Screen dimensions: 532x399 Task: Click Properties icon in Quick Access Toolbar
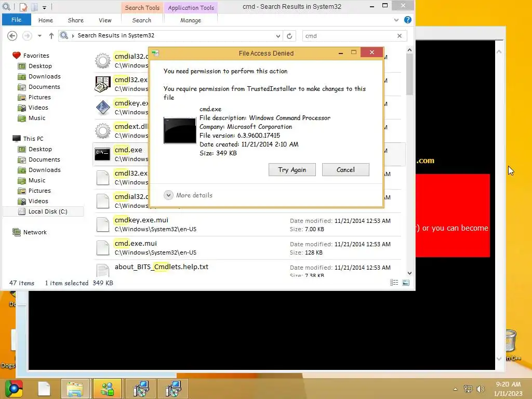tap(23, 7)
